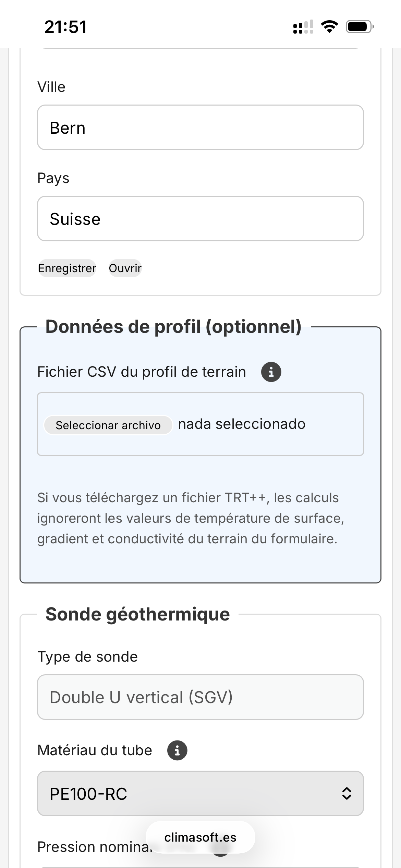Focus the Pays input containing Suisse
The height and width of the screenshot is (868, 401).
click(200, 219)
